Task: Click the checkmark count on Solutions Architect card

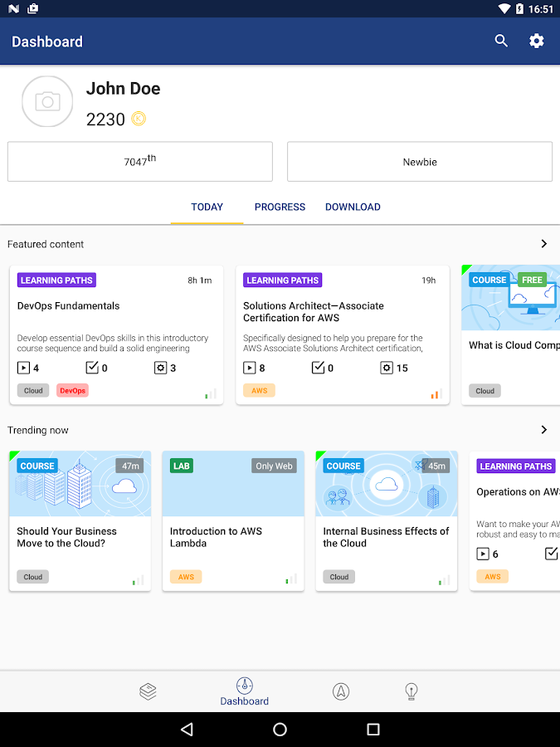Action: pos(323,368)
